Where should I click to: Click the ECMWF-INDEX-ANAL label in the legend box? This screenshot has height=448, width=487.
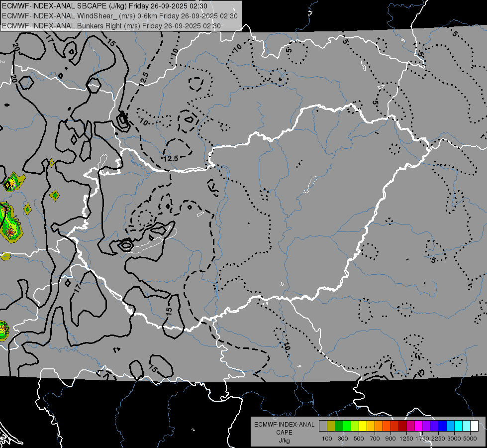tap(284, 425)
